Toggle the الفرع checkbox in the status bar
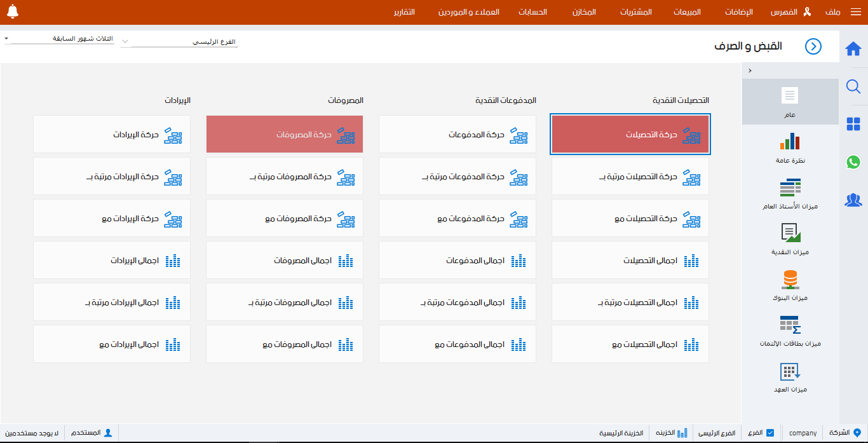 coord(771,432)
